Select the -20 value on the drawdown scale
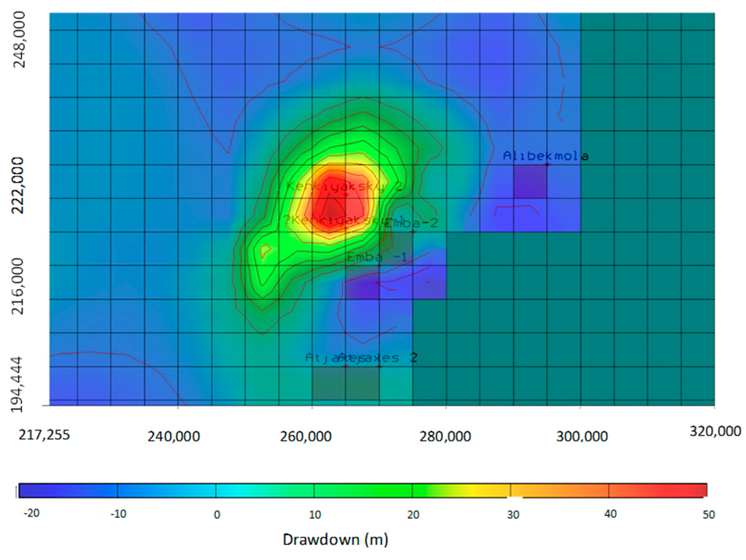 click(31, 513)
